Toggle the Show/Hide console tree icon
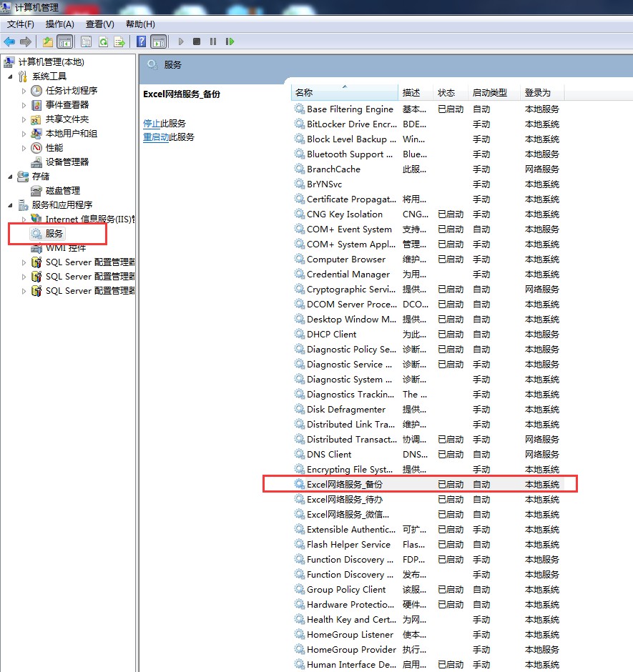The height and width of the screenshot is (672, 633). 65,41
